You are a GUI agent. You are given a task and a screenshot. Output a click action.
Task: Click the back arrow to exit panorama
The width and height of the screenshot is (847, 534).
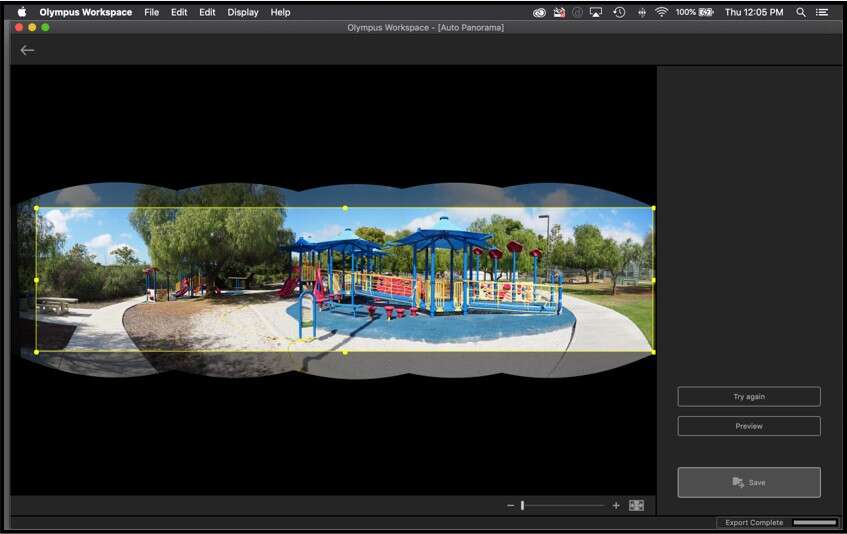tap(27, 50)
